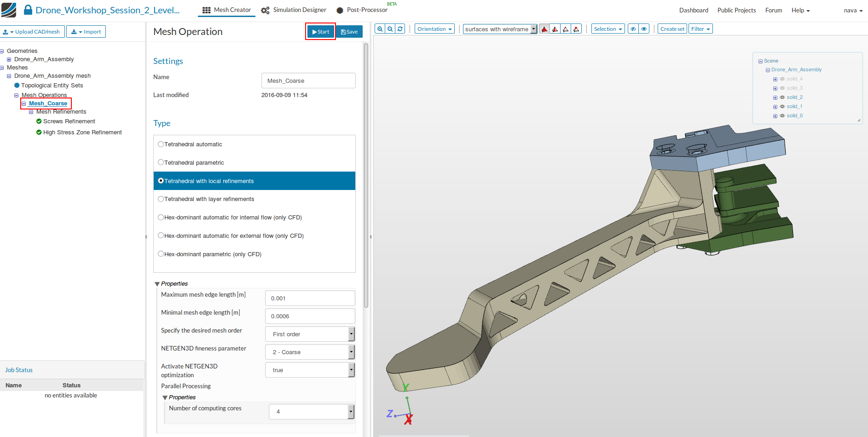868x437 pixels.
Task: Click High Stress Zone Refinement check icon
Action: pyautogui.click(x=39, y=132)
